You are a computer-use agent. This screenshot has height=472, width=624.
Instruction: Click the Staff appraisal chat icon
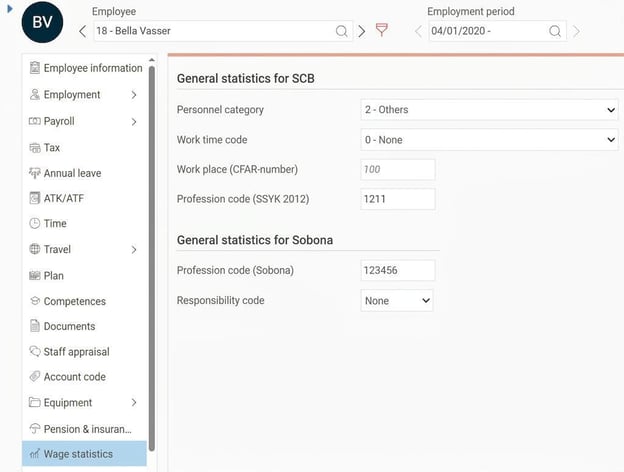35,351
